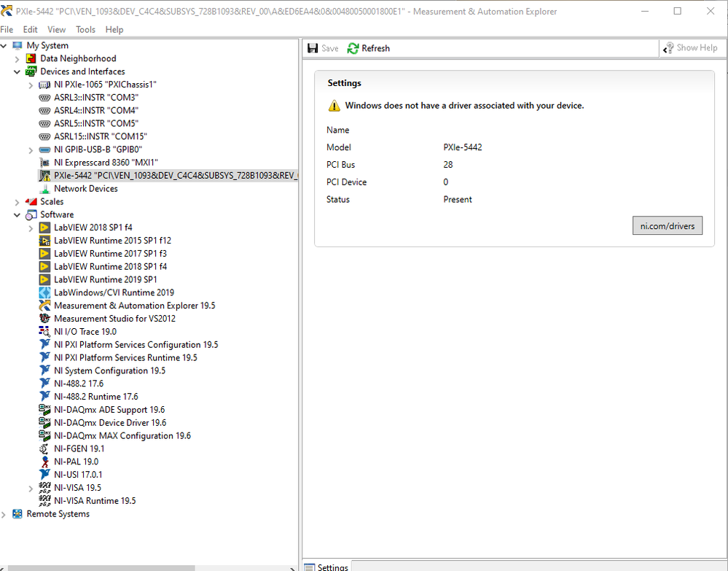Click the Devices and Interfaces icon
The width and height of the screenshot is (728, 571).
click(x=31, y=71)
